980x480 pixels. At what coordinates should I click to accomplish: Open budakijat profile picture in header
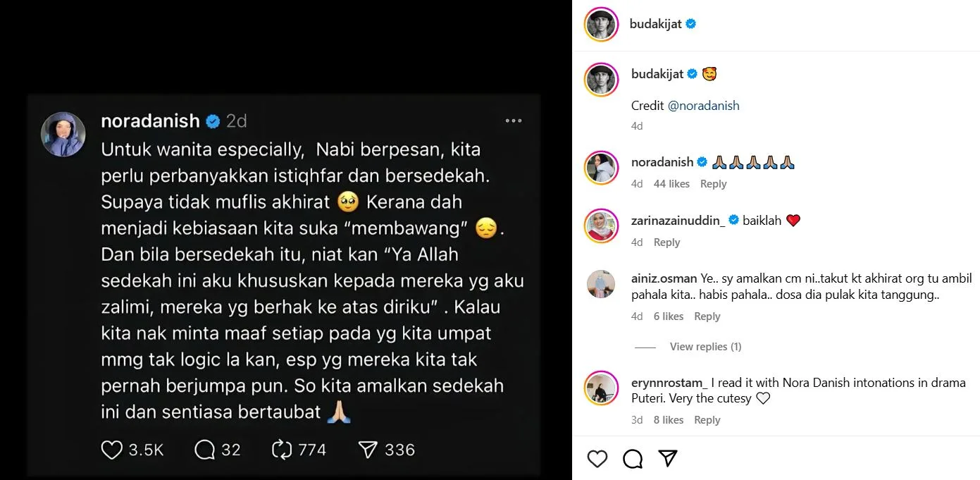tap(601, 24)
